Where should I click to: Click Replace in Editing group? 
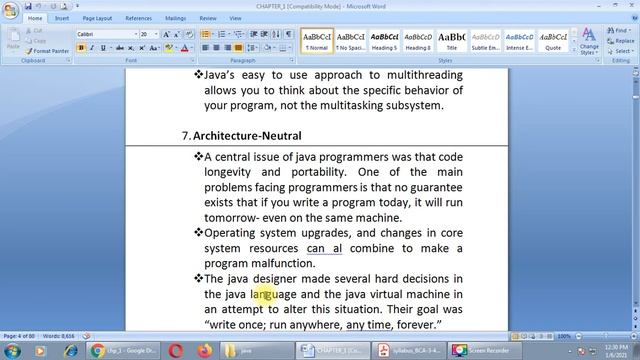[621, 41]
